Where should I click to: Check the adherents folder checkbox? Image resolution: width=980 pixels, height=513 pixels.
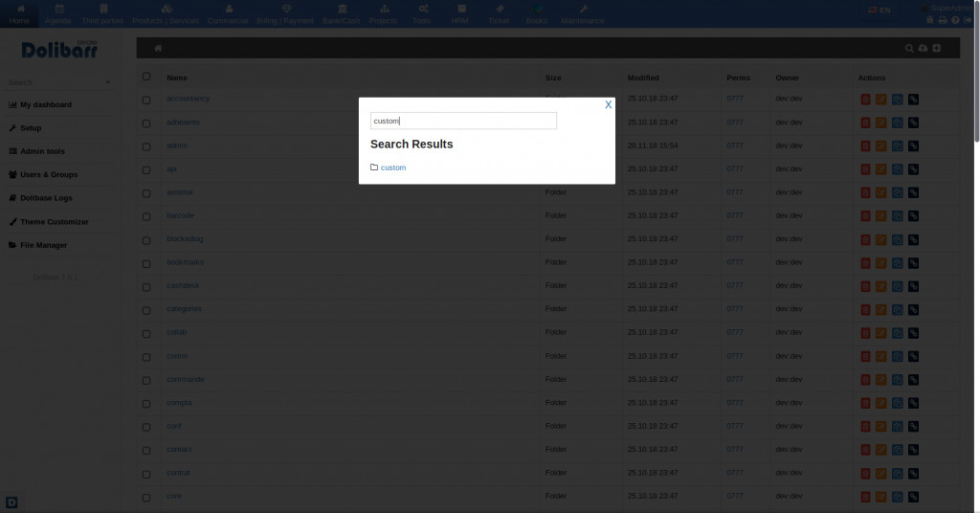coord(146,123)
